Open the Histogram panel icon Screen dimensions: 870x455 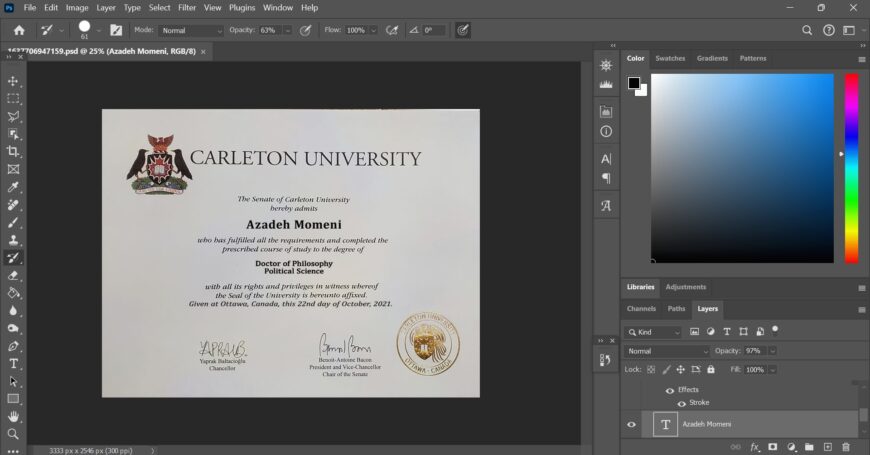(x=606, y=84)
